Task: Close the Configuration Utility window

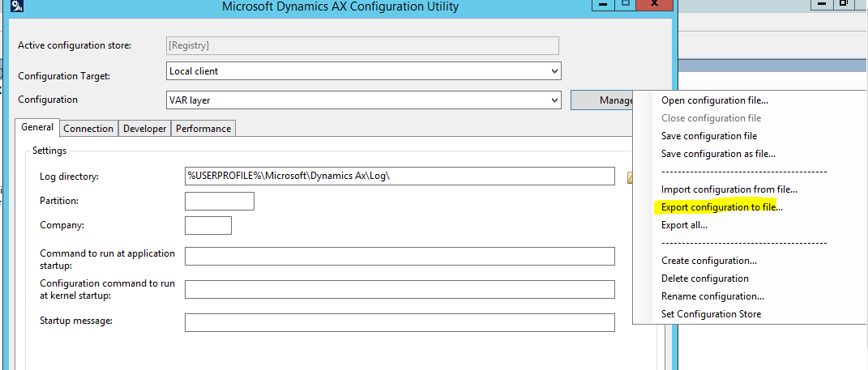Action: [654, 4]
